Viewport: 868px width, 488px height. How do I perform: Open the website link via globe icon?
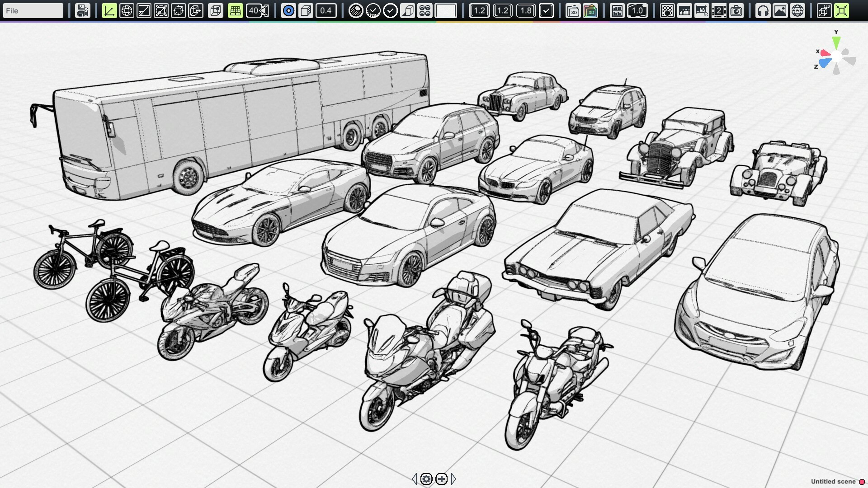click(797, 10)
